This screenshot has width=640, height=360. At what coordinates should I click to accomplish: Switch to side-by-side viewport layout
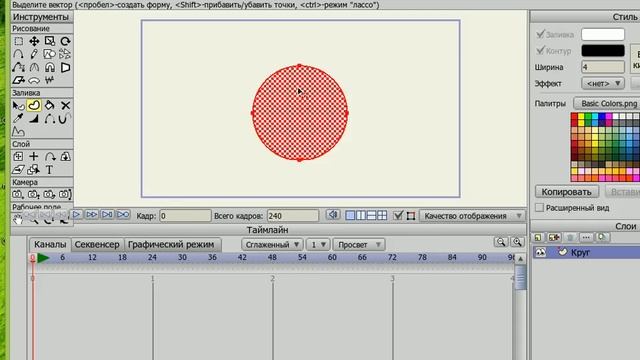tap(361, 216)
